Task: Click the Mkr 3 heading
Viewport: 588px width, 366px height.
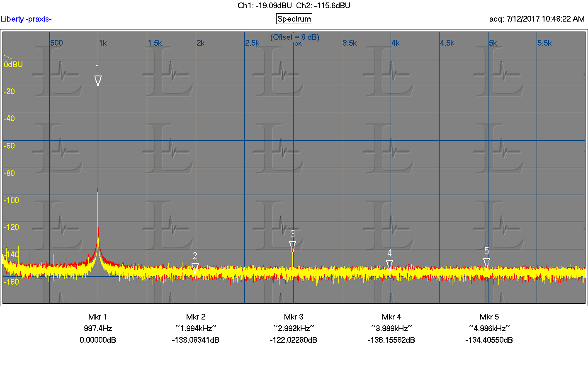Action: 294,317
